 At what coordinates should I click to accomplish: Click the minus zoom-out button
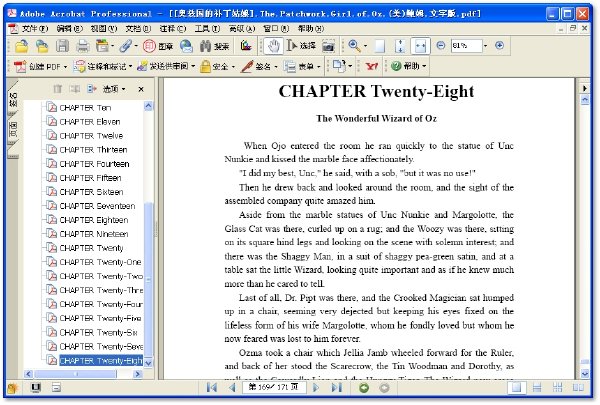click(441, 46)
